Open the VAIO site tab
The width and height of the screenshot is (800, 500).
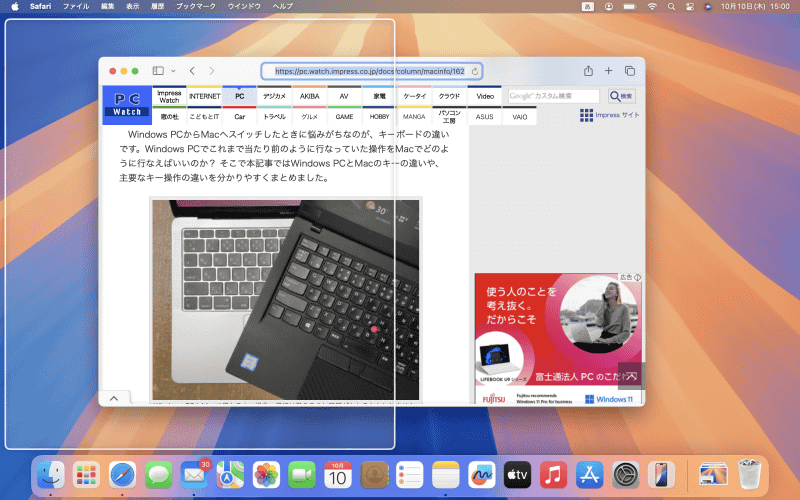[x=520, y=116]
